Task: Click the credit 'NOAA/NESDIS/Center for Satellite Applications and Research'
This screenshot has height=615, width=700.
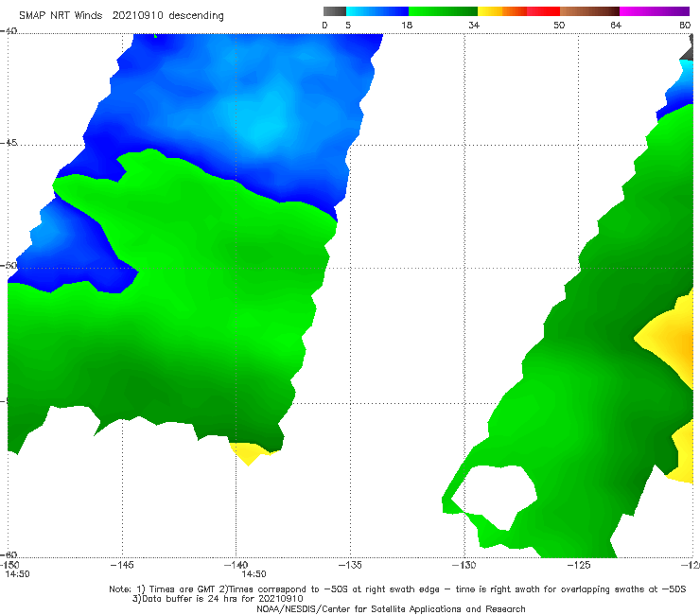Action: pos(391,608)
